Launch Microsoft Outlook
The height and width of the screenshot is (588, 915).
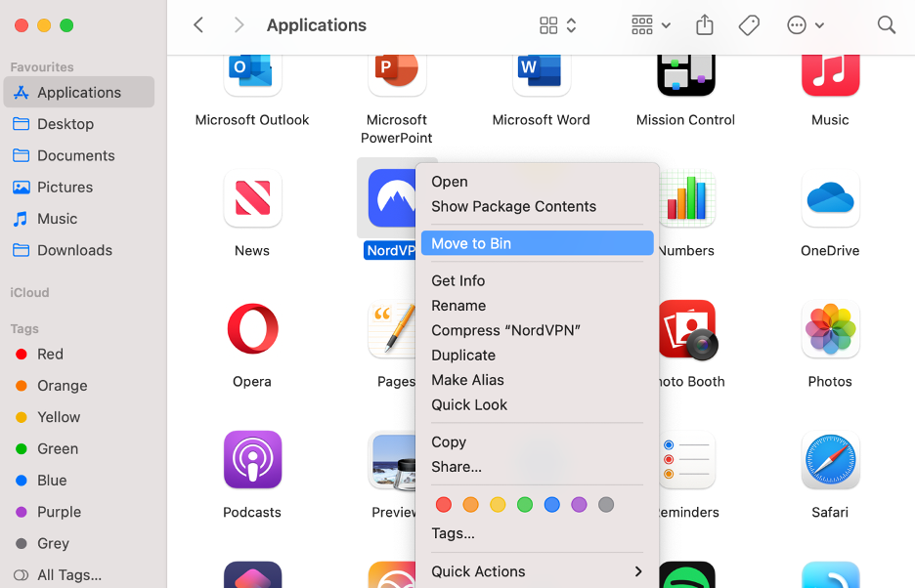coord(252,72)
